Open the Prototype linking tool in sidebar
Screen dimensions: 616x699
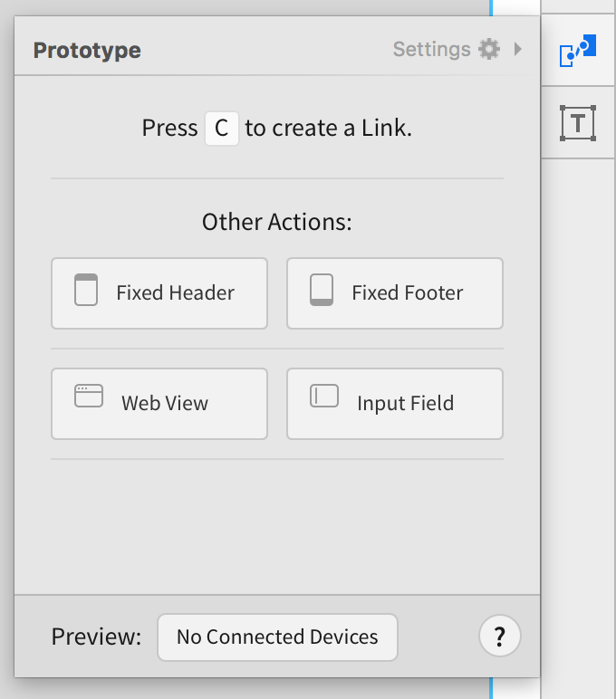(x=578, y=51)
